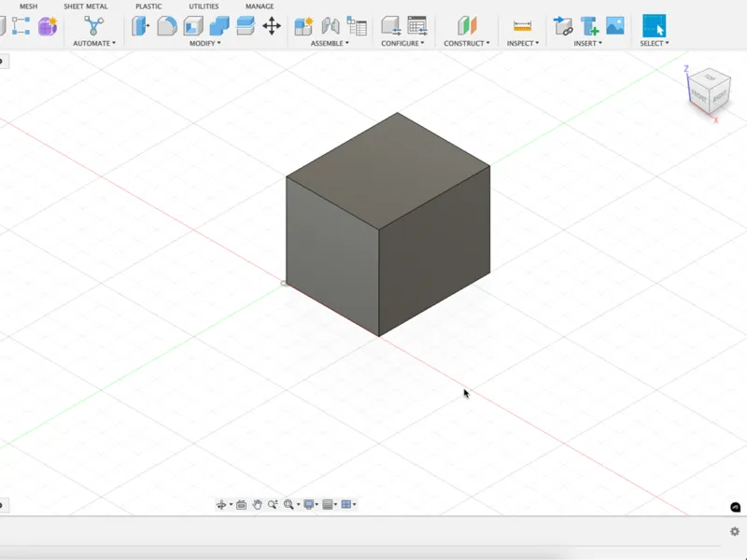Click the Viewports layout icon
The width and height of the screenshot is (747, 560).
(346, 505)
